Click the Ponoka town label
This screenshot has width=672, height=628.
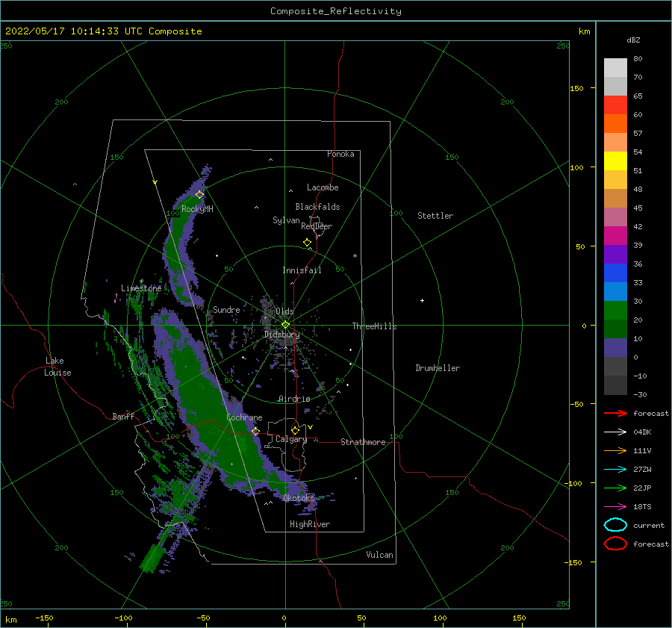tap(340, 154)
